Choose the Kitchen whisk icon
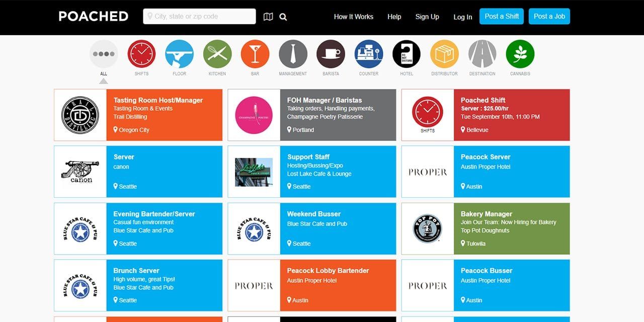 point(217,54)
